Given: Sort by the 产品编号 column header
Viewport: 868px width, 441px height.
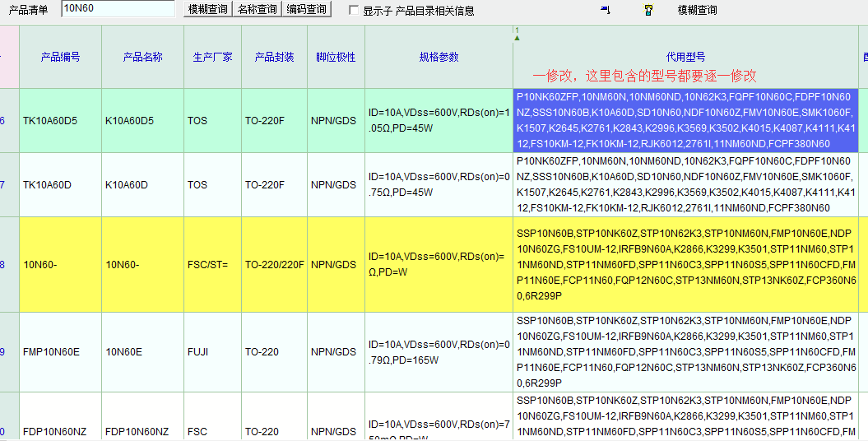Looking at the screenshot, I should pyautogui.click(x=60, y=57).
